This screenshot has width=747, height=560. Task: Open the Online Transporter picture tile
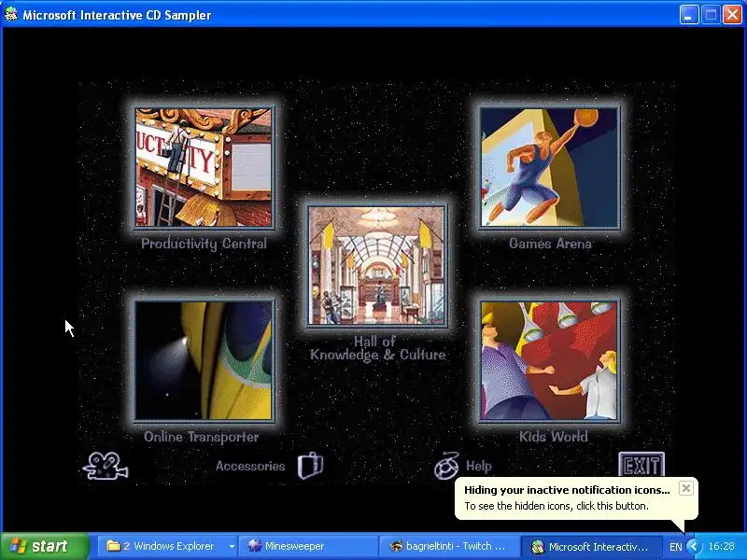[x=204, y=360]
